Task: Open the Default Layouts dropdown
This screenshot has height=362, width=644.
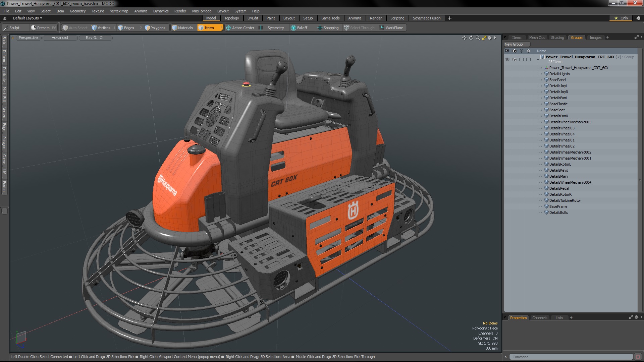Action: 27,18
